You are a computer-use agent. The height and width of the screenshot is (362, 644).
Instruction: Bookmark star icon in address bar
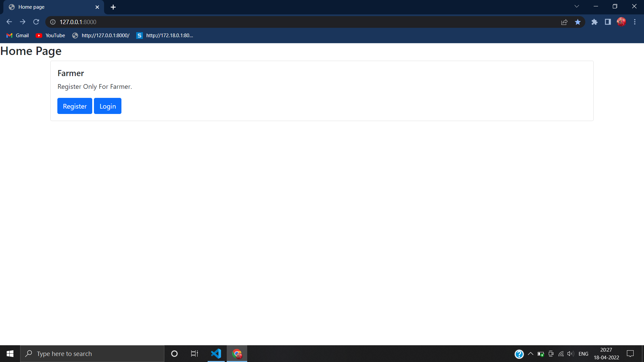click(x=578, y=22)
